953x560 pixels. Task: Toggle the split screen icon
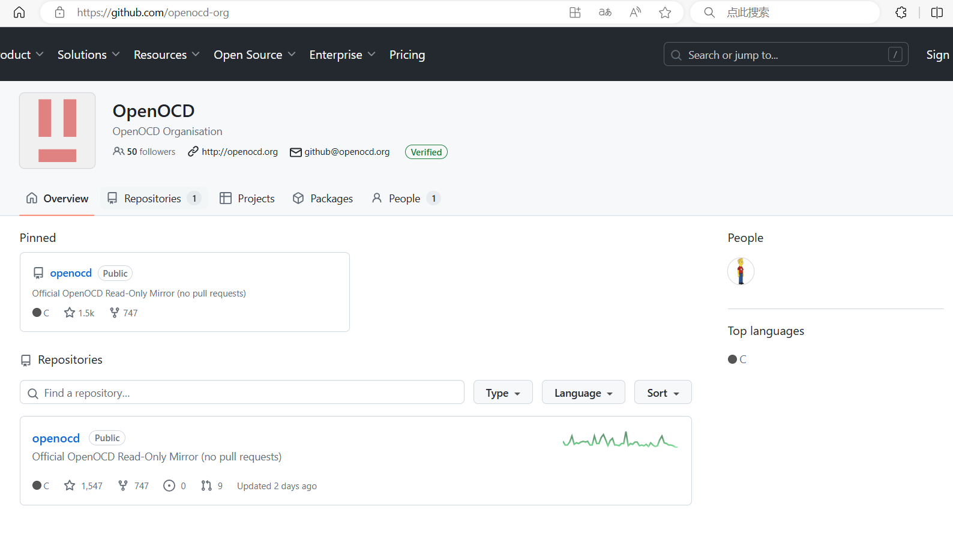pyautogui.click(x=937, y=13)
